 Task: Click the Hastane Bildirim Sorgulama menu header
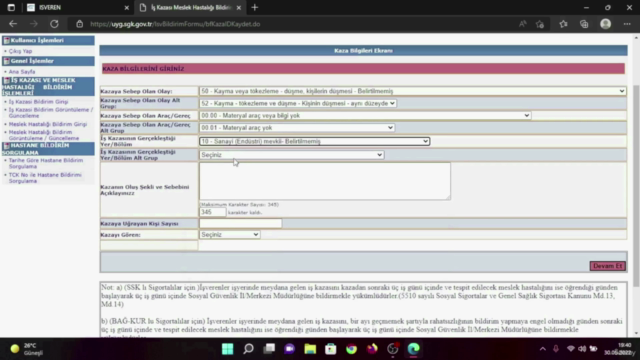tap(48, 149)
